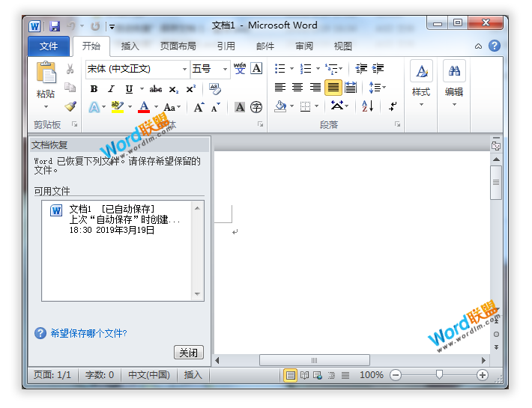Toggle Bold formatting
The height and width of the screenshot is (408, 532).
tap(94, 89)
